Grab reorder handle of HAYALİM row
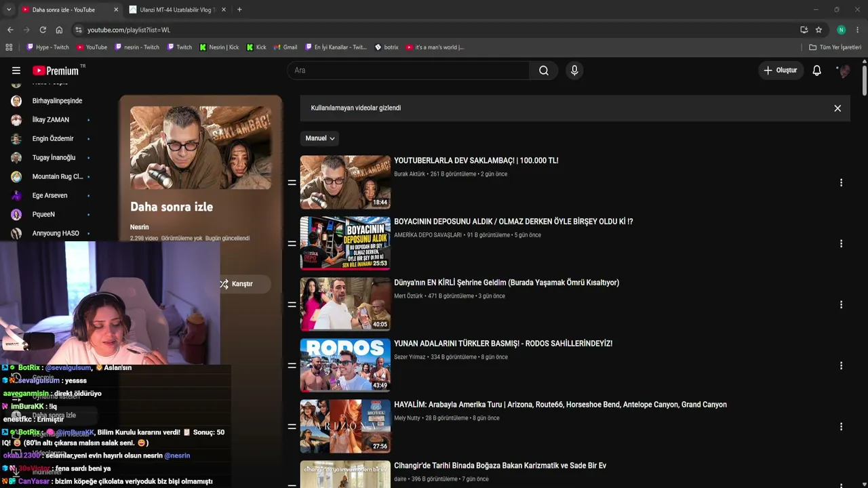The height and width of the screenshot is (488, 868). pyautogui.click(x=292, y=427)
